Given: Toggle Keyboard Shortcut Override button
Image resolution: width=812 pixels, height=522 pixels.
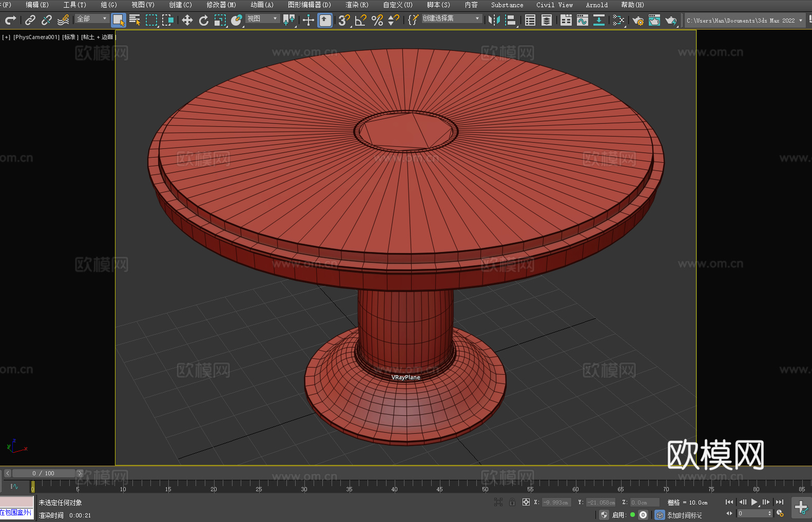Looking at the screenshot, I should [325, 20].
